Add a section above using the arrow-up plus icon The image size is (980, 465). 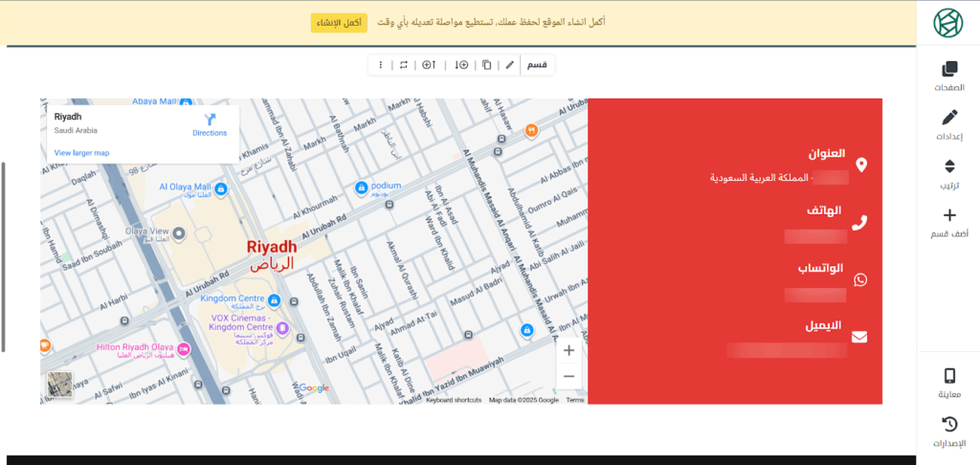pos(429,65)
